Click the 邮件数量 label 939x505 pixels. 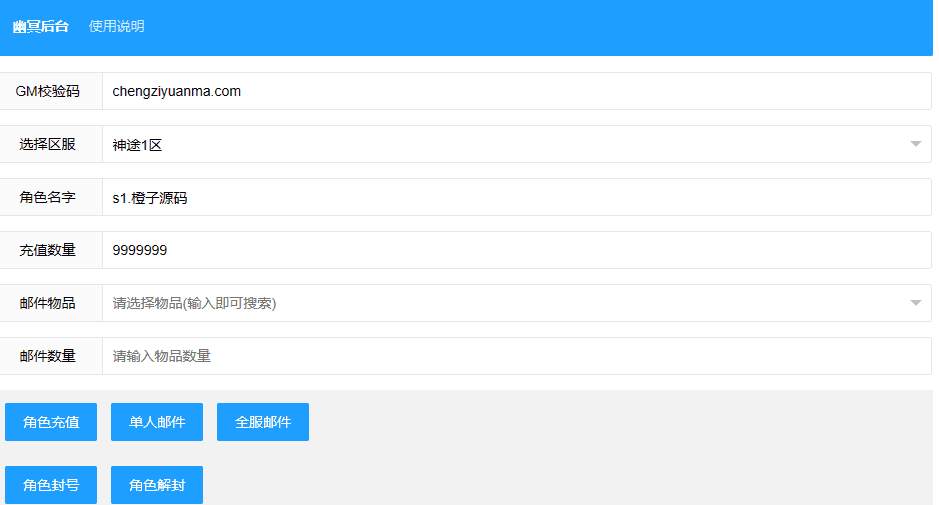(48, 356)
